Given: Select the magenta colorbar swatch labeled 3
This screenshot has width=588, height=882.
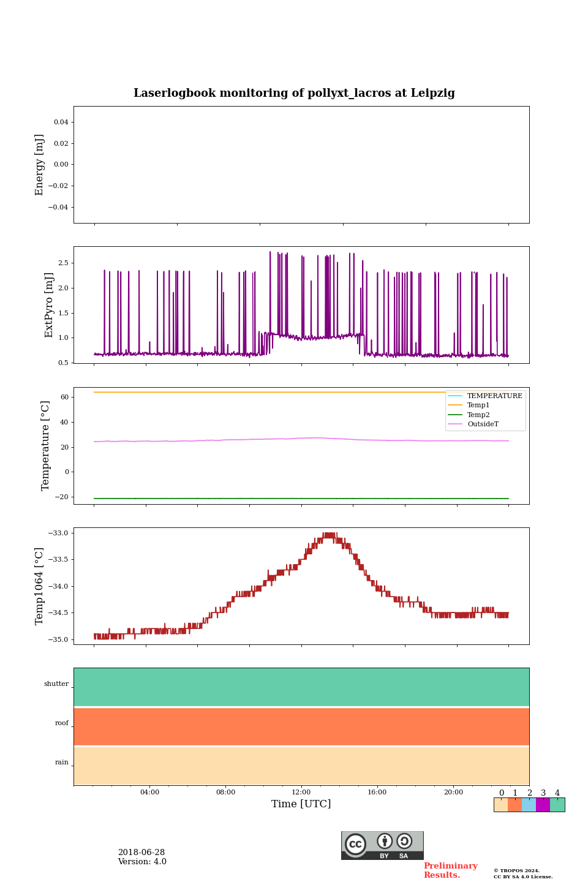Looking at the screenshot, I should tap(543, 805).
